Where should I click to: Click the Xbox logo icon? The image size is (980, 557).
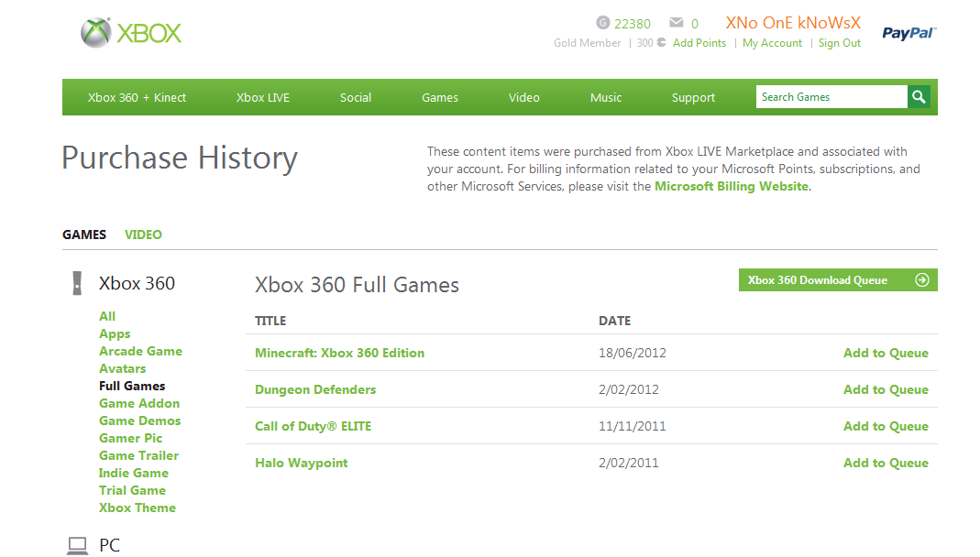coord(96,34)
